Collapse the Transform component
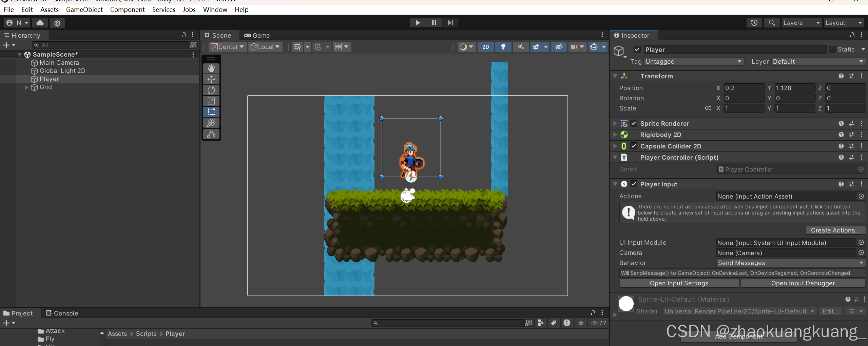Screen dimensions: 868x346 pos(615,76)
